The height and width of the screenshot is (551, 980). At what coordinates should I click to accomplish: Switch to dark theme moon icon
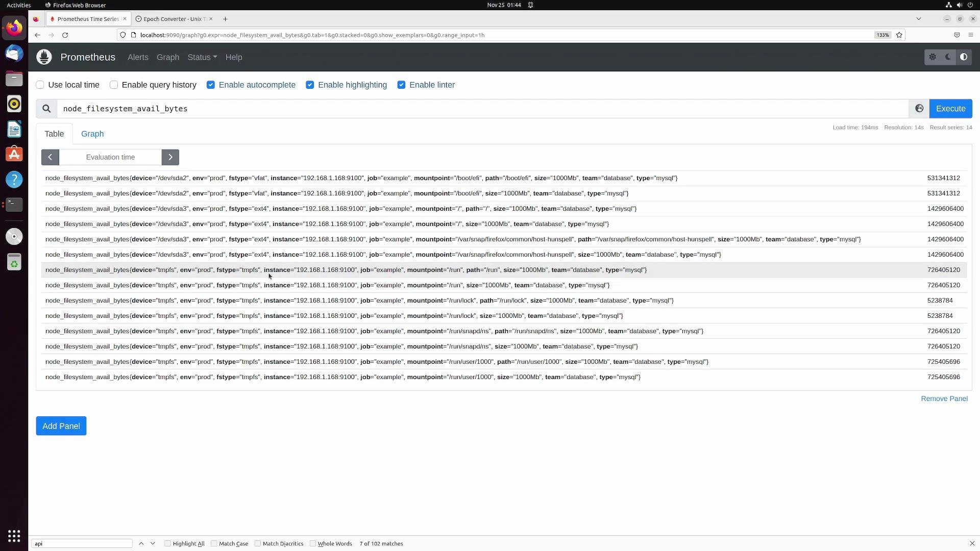[948, 57]
